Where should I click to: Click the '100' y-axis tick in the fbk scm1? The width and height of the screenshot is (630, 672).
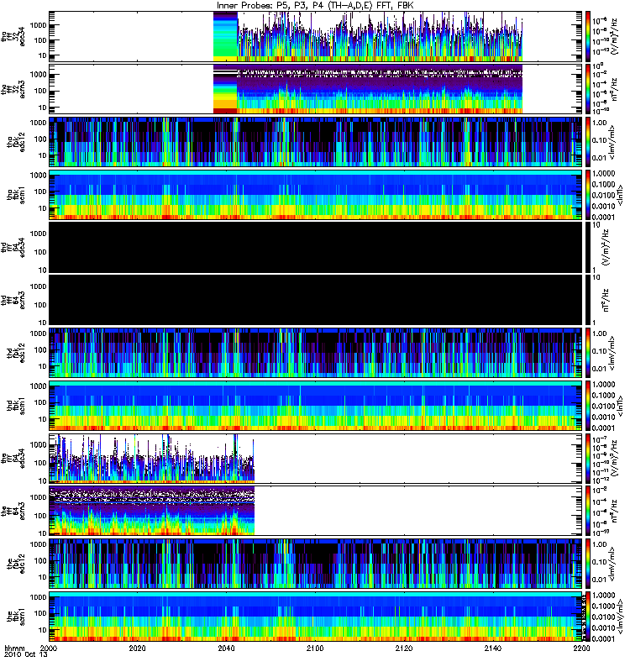pyautogui.click(x=40, y=613)
